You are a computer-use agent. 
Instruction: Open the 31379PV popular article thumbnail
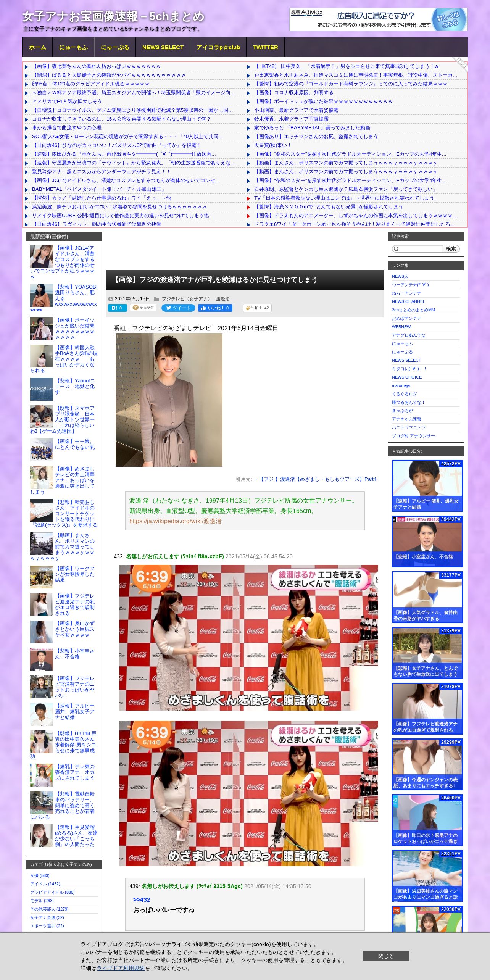point(427,653)
